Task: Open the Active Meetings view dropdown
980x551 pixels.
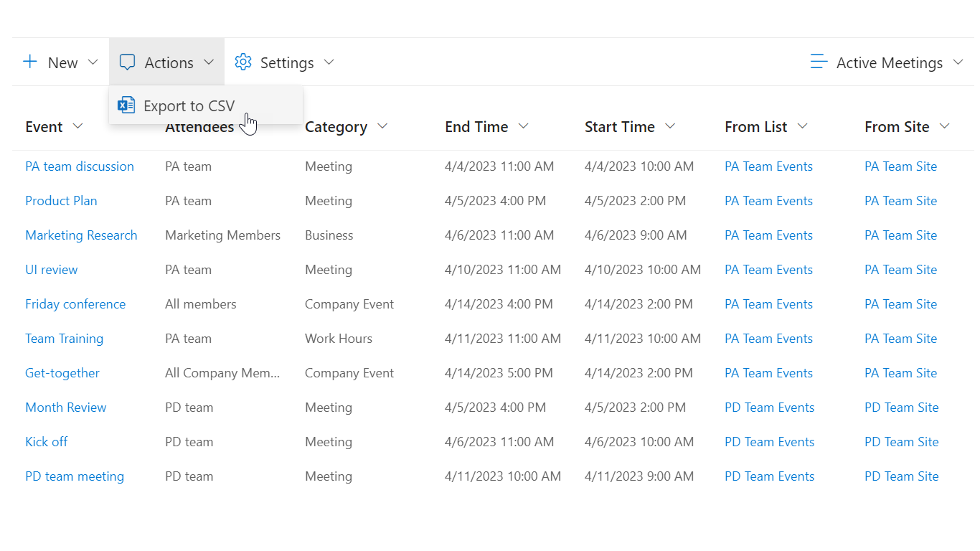Action: (x=958, y=62)
